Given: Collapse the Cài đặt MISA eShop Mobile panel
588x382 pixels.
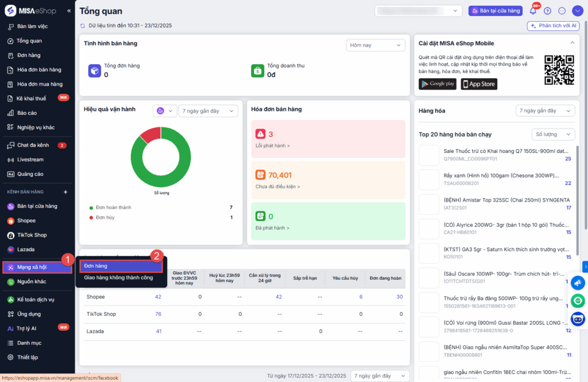Looking at the screenshot, I should [572, 43].
